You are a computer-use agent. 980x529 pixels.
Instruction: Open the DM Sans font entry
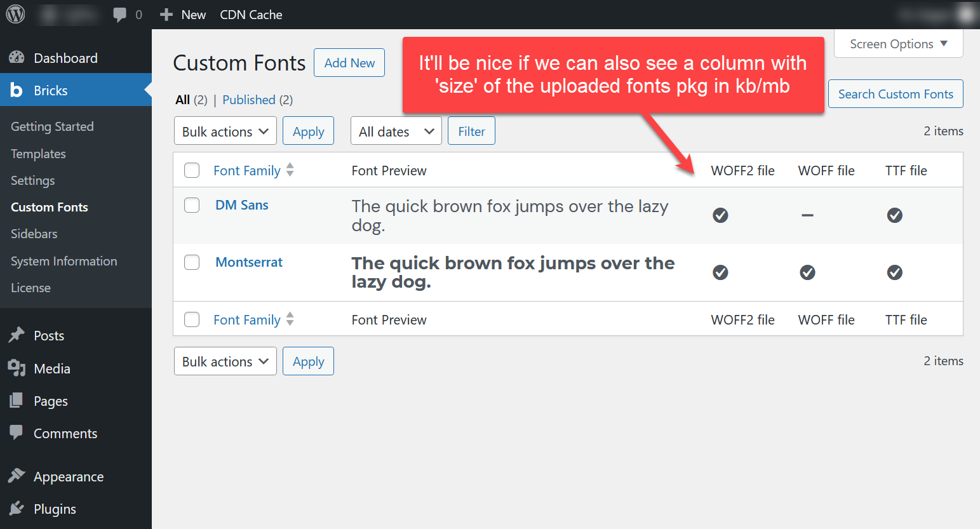click(242, 205)
